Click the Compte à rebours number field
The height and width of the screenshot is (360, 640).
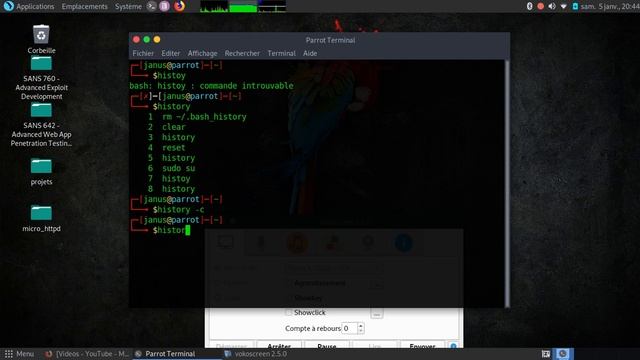[x=349, y=328]
